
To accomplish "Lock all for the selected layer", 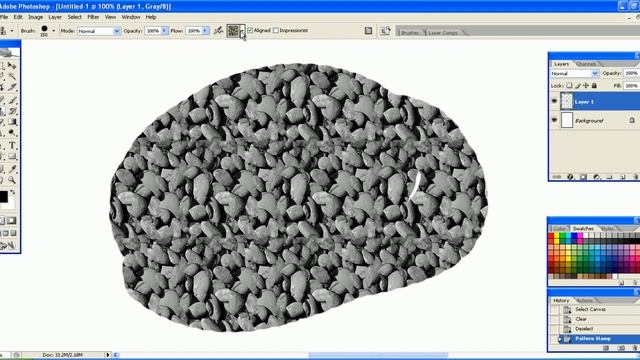I will (x=594, y=86).
